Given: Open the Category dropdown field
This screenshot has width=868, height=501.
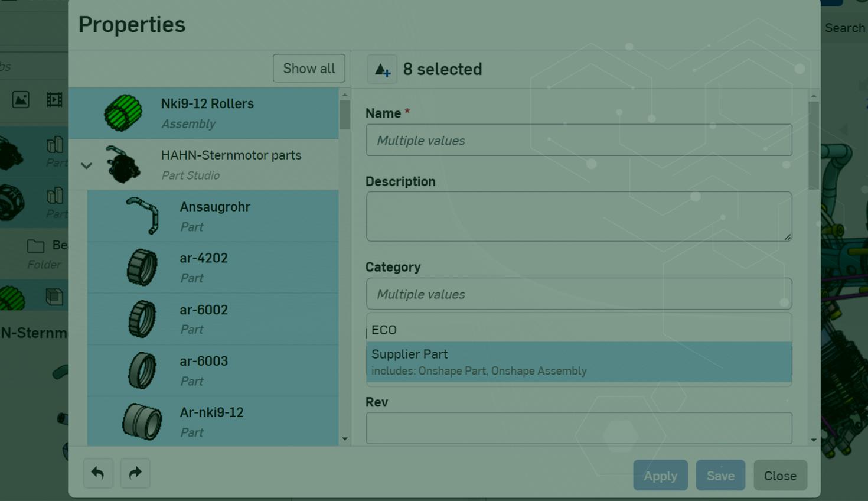Looking at the screenshot, I should (x=578, y=294).
